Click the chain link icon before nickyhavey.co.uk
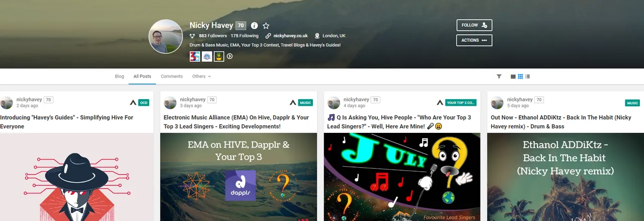 [x=269, y=36]
